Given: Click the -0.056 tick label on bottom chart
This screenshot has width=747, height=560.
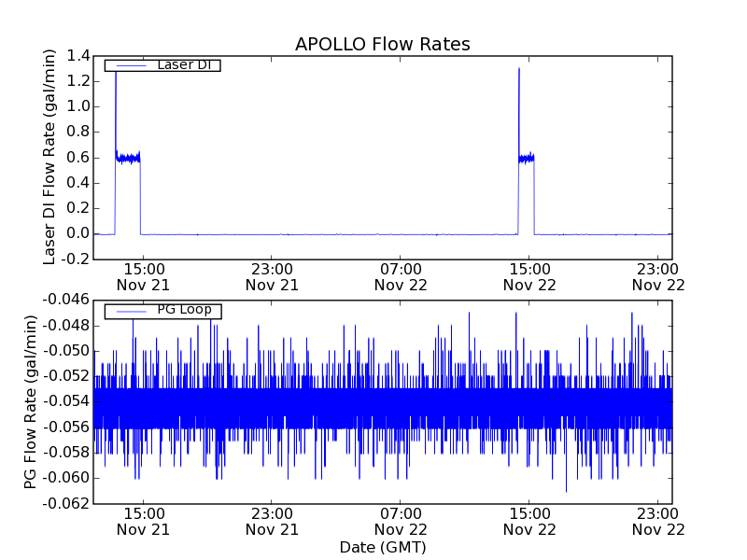Looking at the screenshot, I should pos(65,427).
